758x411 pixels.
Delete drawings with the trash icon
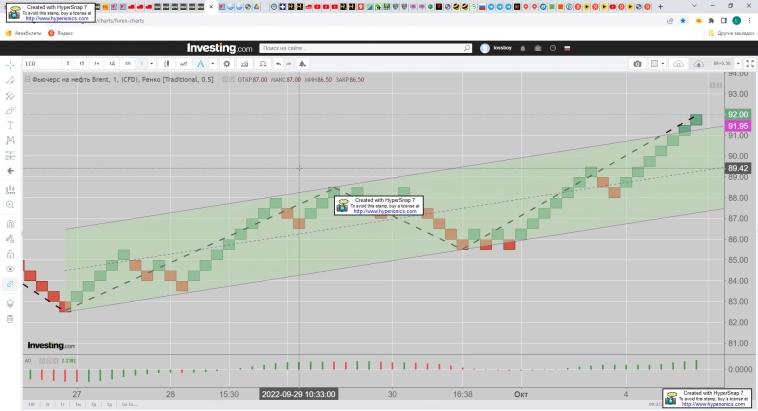(10, 318)
